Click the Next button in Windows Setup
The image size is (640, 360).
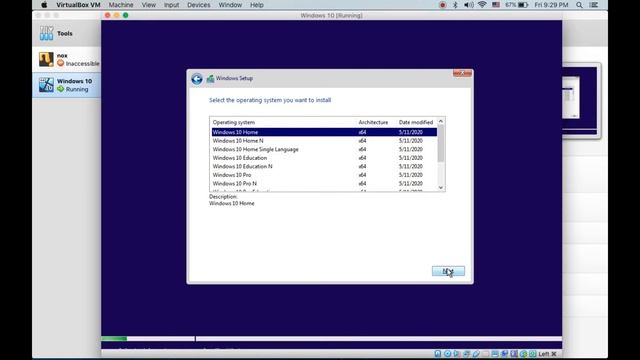coord(448,271)
